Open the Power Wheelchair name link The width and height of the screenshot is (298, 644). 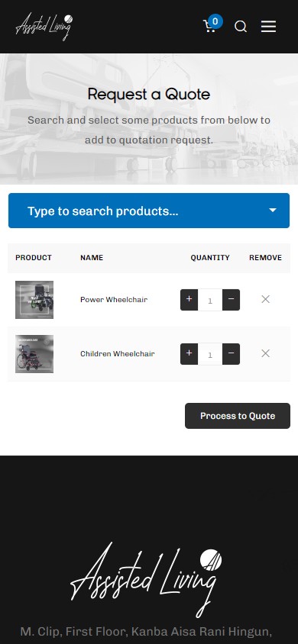114,299
